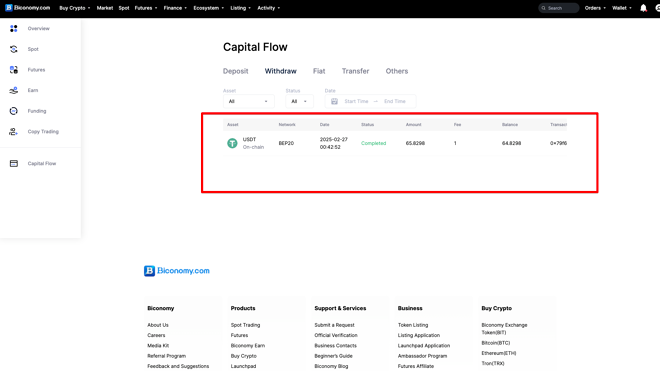Open the Funding sidebar icon
Screen dimensions: 660x371
point(13,111)
